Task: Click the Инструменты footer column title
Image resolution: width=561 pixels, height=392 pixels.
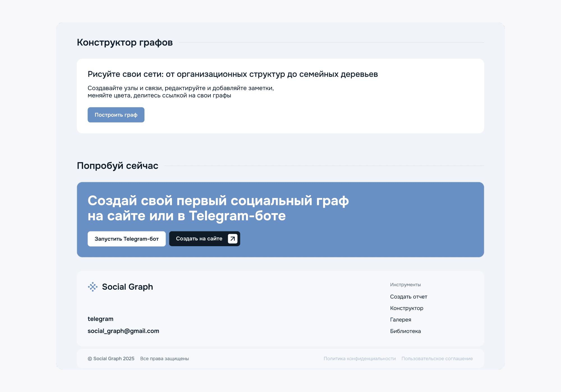Action: click(405, 285)
